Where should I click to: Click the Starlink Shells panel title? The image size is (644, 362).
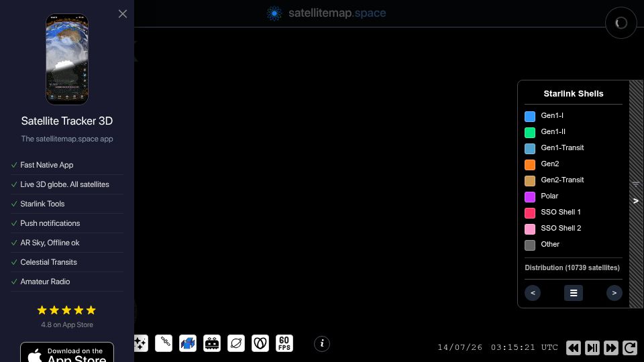(x=574, y=94)
